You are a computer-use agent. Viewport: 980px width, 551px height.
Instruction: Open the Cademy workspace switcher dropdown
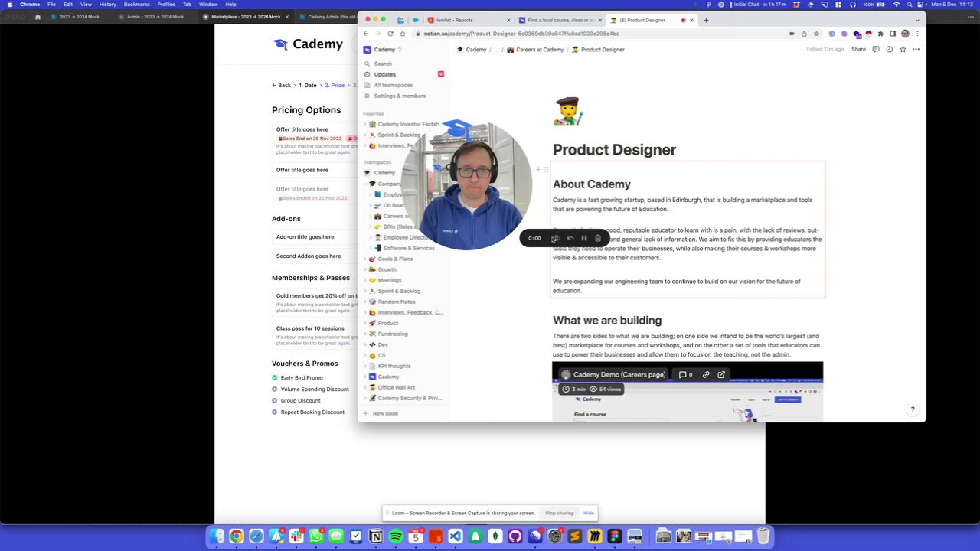(x=383, y=50)
